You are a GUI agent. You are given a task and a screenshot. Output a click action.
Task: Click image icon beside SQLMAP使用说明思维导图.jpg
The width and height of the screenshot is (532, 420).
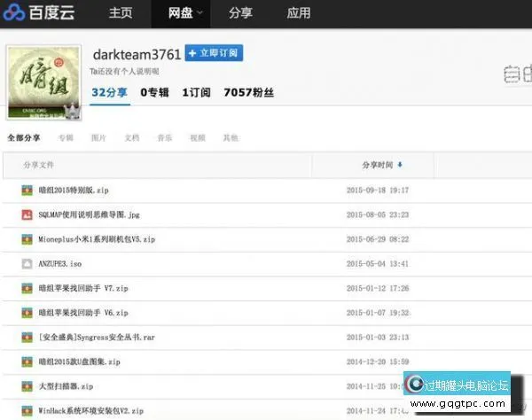(x=27, y=214)
